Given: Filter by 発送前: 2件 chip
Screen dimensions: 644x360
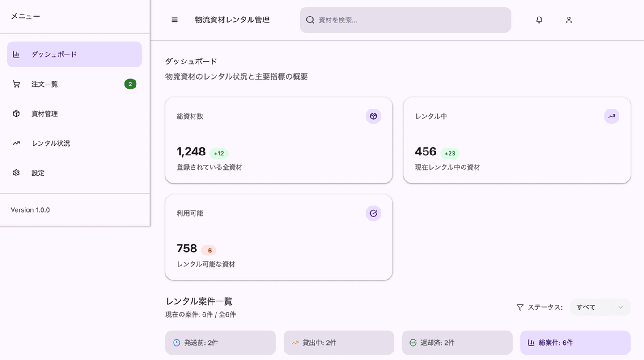Looking at the screenshot, I should (x=220, y=343).
